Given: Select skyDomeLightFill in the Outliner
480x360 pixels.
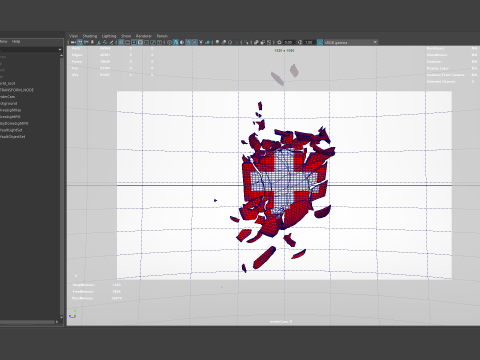Looking at the screenshot, I should pyautogui.click(x=14, y=123).
